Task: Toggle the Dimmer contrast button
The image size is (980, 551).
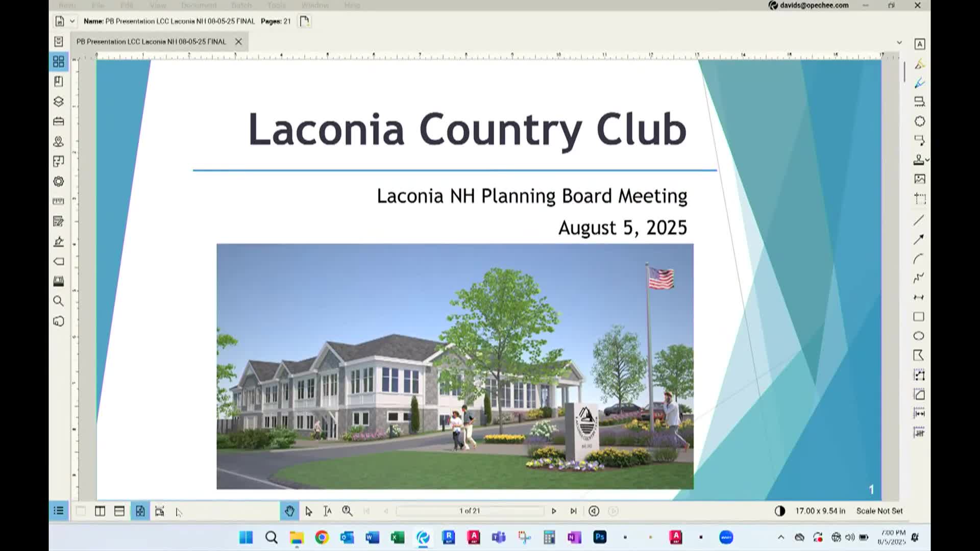Action: coord(779,511)
